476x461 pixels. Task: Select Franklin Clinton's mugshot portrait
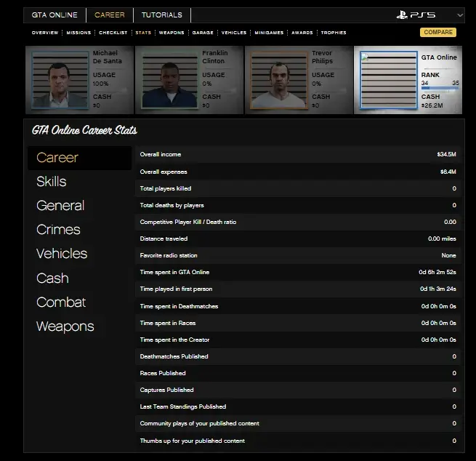pyautogui.click(x=167, y=80)
